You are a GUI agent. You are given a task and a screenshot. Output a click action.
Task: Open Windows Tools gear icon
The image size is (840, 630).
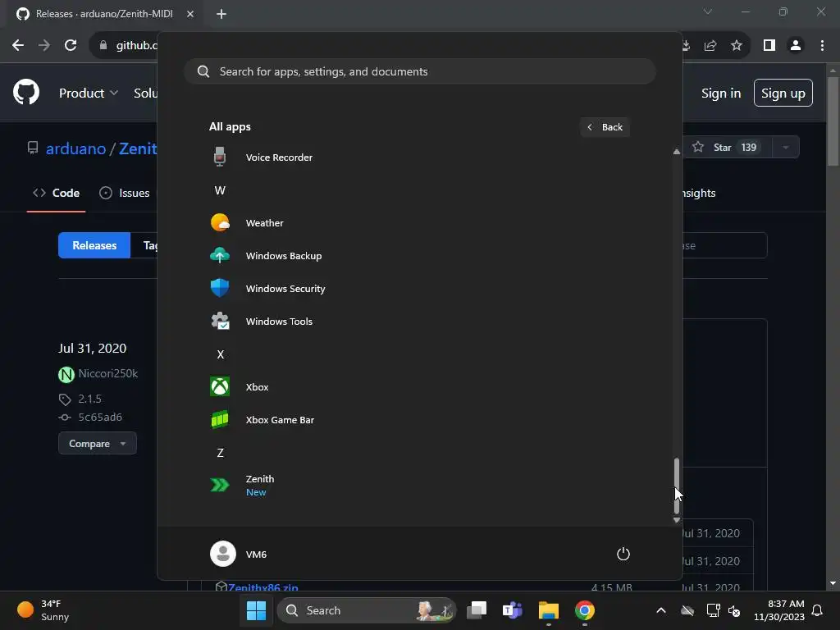click(x=220, y=321)
